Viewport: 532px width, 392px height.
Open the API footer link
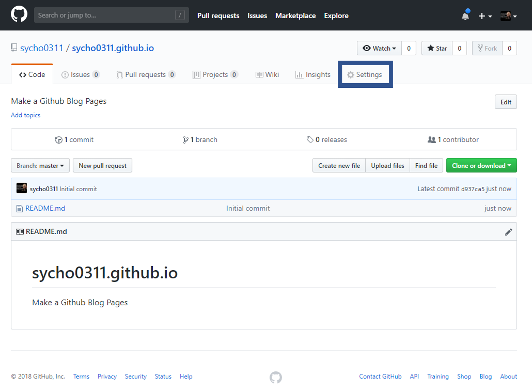[415, 376]
